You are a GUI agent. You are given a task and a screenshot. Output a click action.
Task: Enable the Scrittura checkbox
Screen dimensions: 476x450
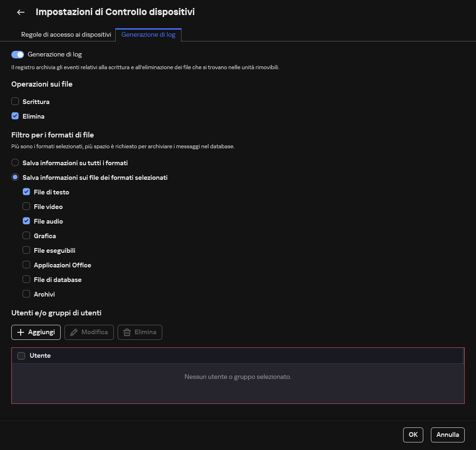coord(15,101)
